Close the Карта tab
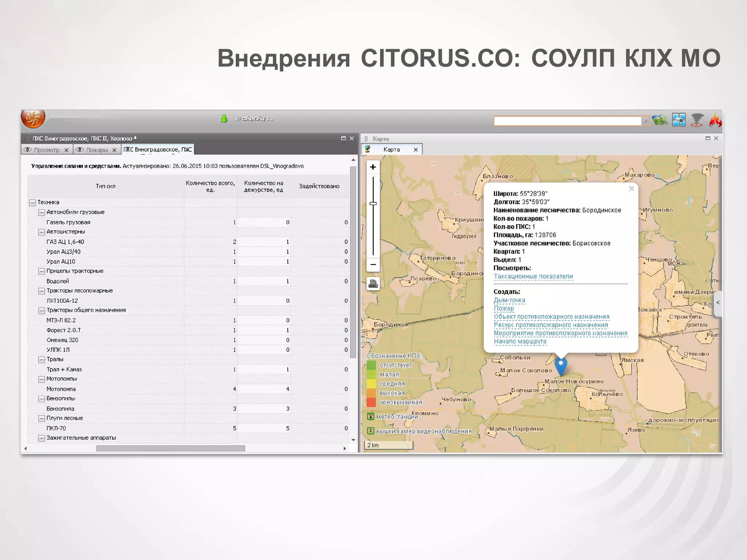This screenshot has width=747, height=560. coord(415,149)
